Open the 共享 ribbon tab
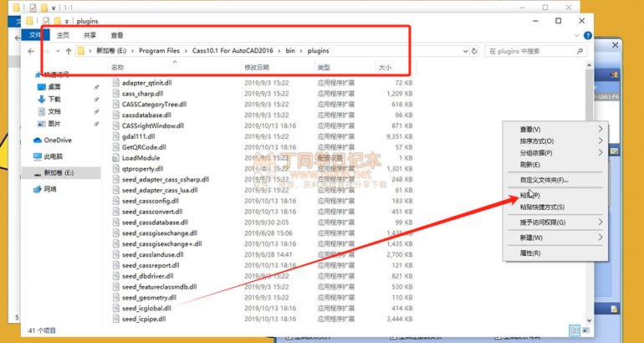The height and width of the screenshot is (343, 644). click(90, 35)
